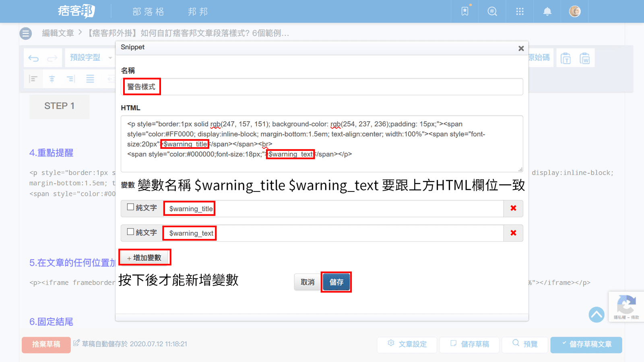Screen dimensions: 644x362
Task: Remove the $warning_text variable with red X
Action: (x=513, y=233)
